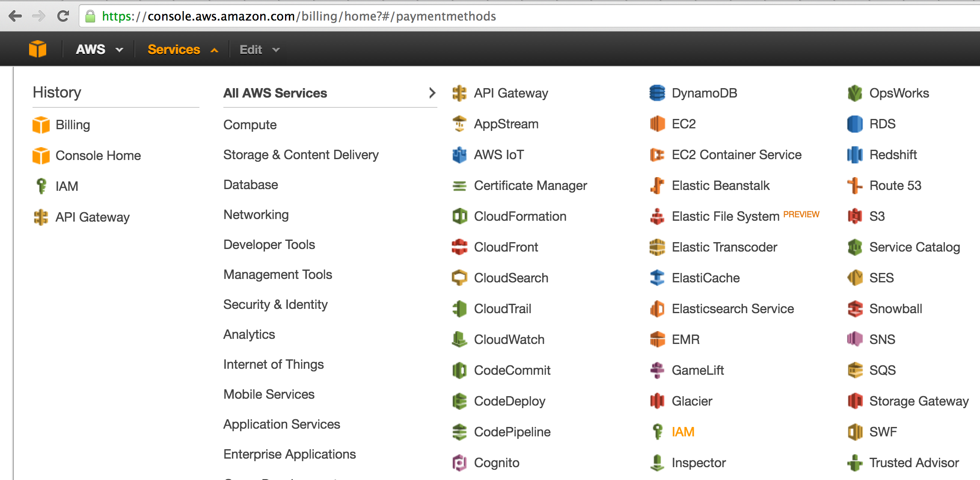This screenshot has width=980, height=480.
Task: Select Storage & Content Delivery category
Action: 301,154
